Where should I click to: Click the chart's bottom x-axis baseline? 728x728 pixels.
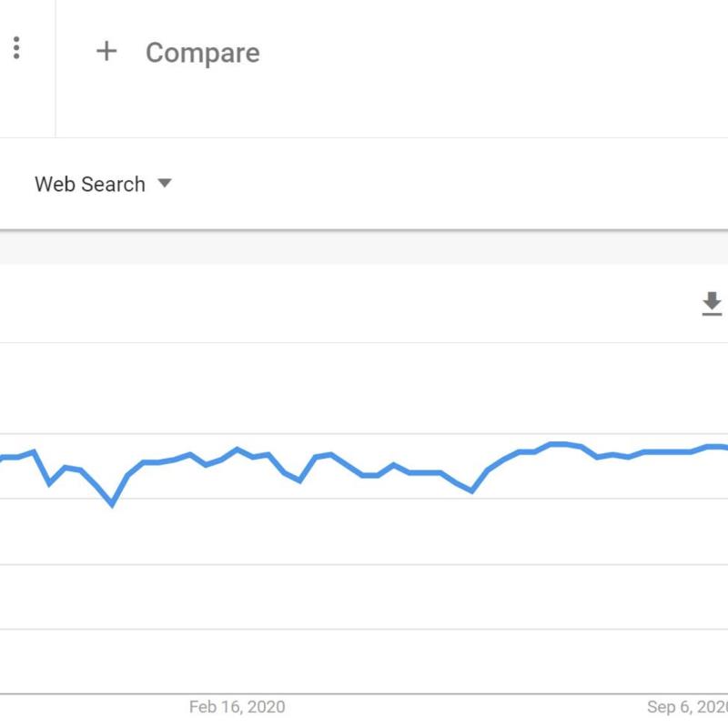364,694
